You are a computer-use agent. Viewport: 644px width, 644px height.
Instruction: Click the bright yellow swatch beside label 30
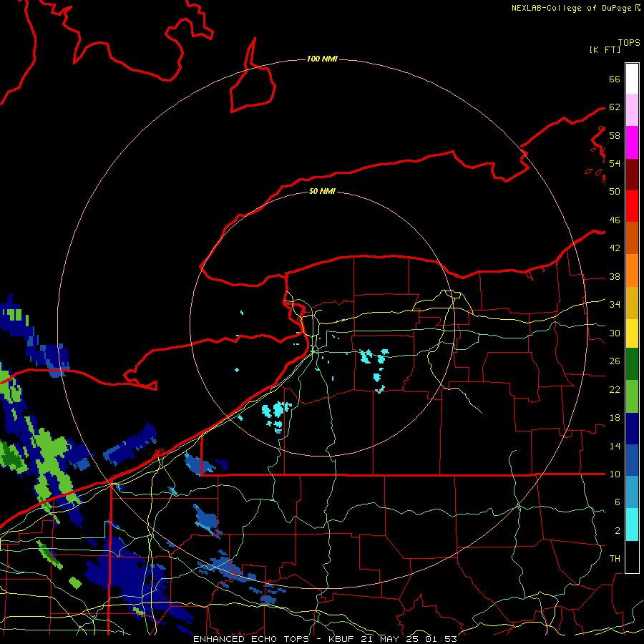tap(632, 333)
